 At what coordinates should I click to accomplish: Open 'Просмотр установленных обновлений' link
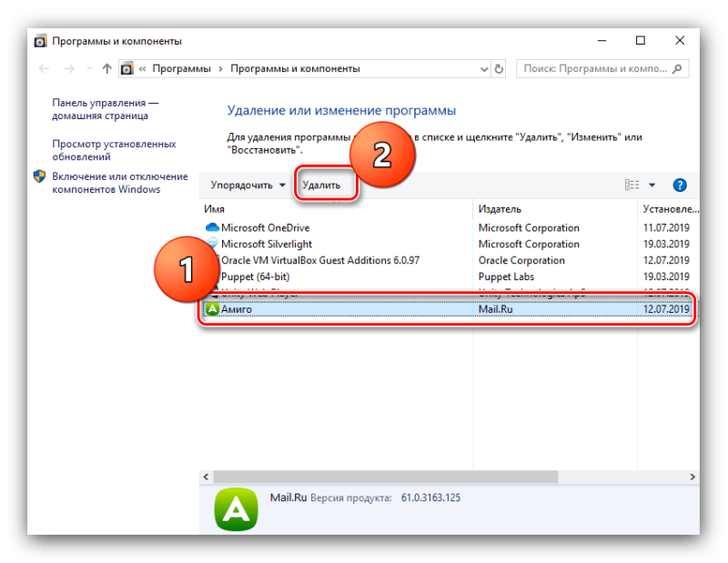(x=115, y=150)
